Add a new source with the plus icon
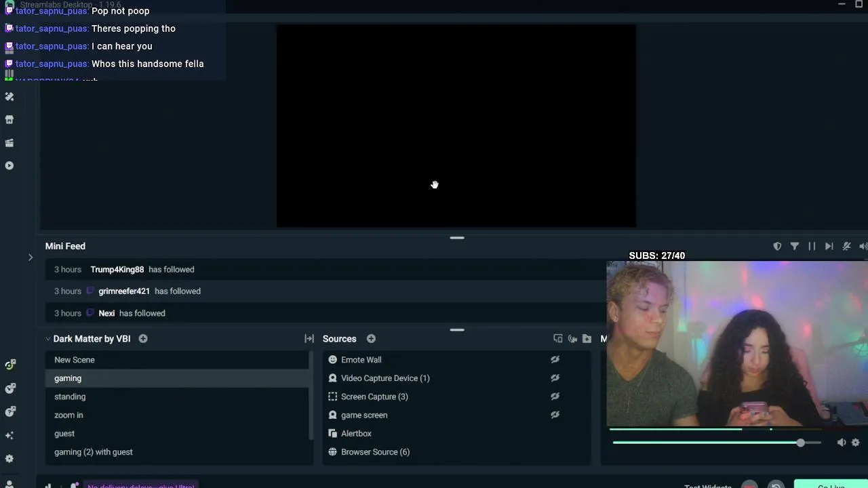 point(371,339)
